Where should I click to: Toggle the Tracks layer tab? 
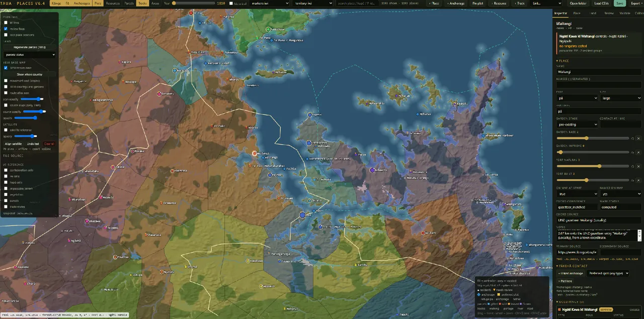[142, 3]
